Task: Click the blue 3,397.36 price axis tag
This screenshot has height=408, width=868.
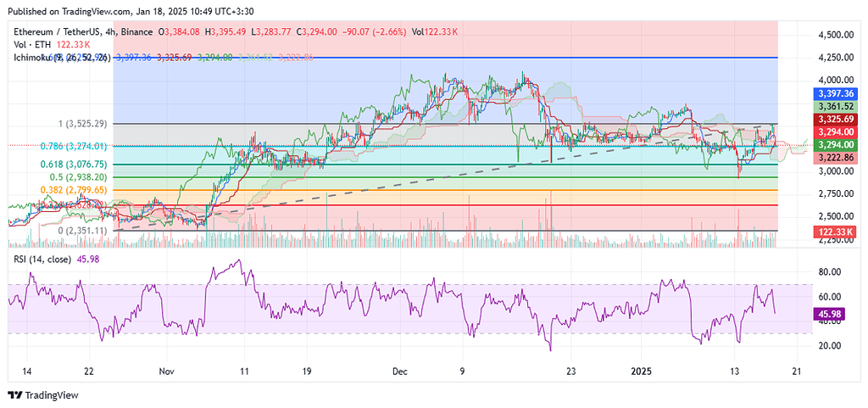Action: (x=835, y=93)
